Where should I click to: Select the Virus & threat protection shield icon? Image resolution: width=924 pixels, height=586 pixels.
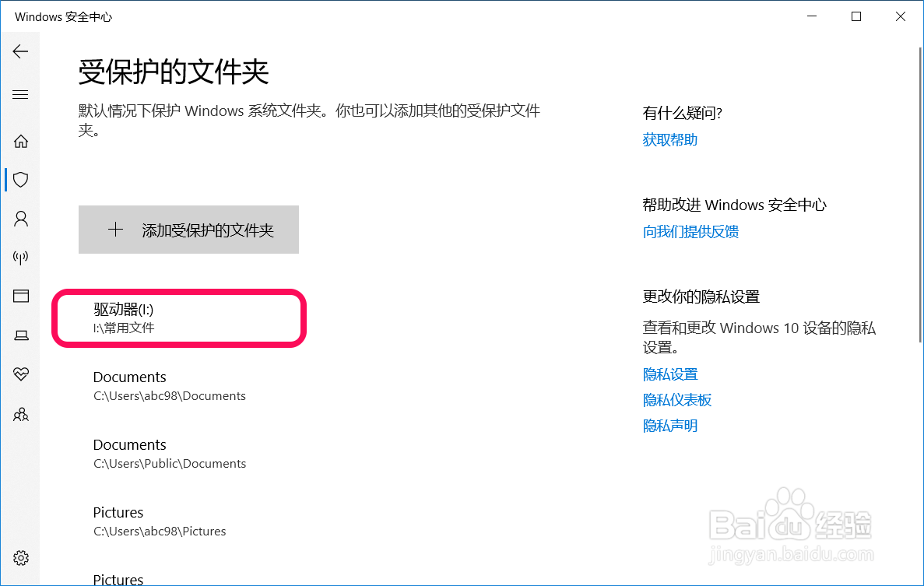click(20, 180)
